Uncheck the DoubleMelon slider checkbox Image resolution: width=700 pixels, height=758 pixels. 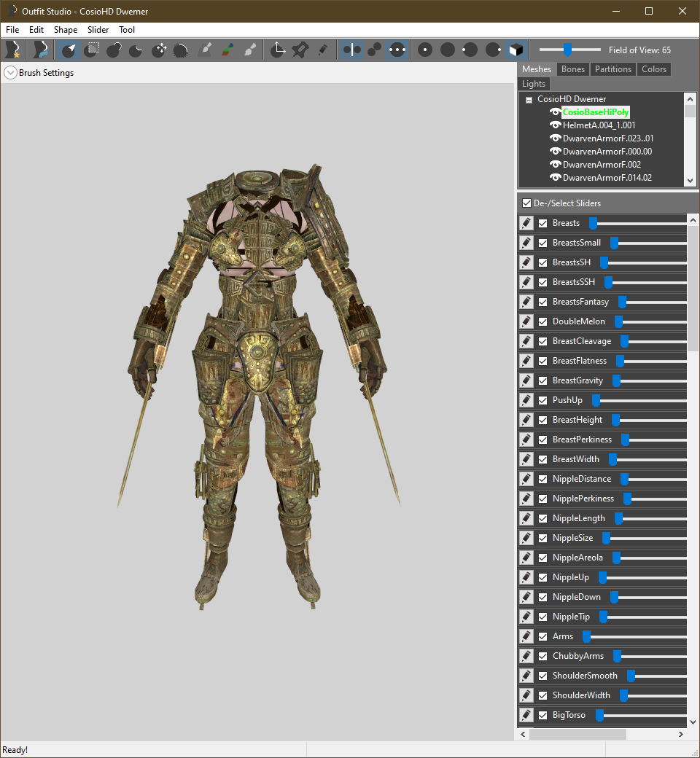(x=542, y=321)
